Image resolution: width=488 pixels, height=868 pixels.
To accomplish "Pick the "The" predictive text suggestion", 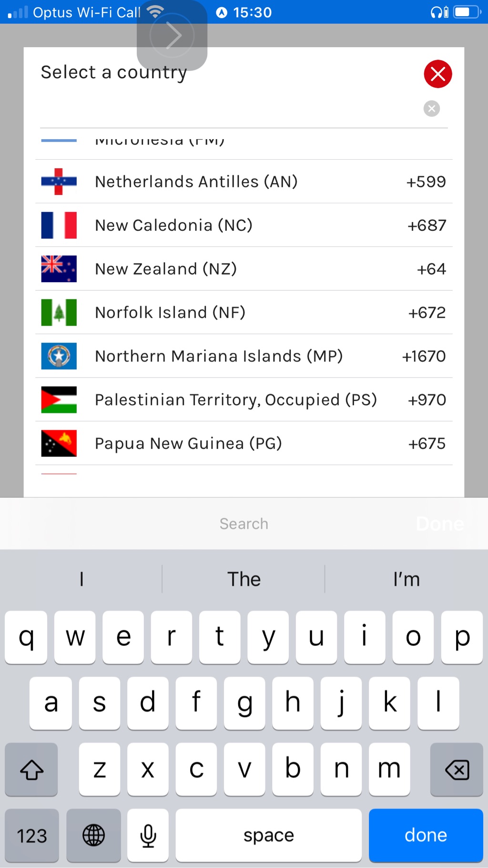I will (x=244, y=579).
